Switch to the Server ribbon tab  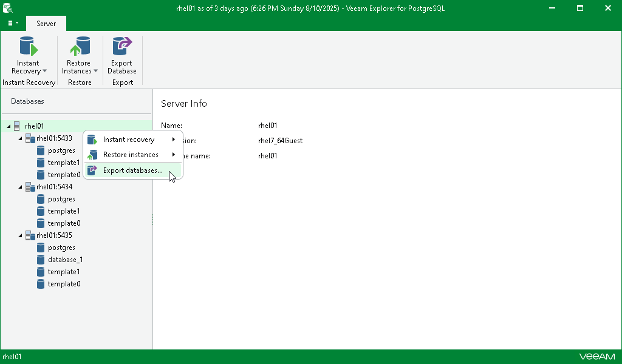tap(46, 24)
